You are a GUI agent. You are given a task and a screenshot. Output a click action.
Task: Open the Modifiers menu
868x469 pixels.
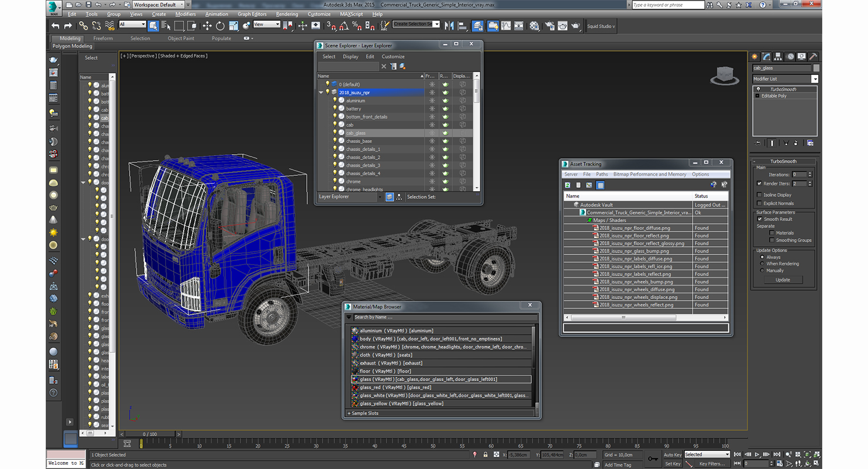coord(185,14)
